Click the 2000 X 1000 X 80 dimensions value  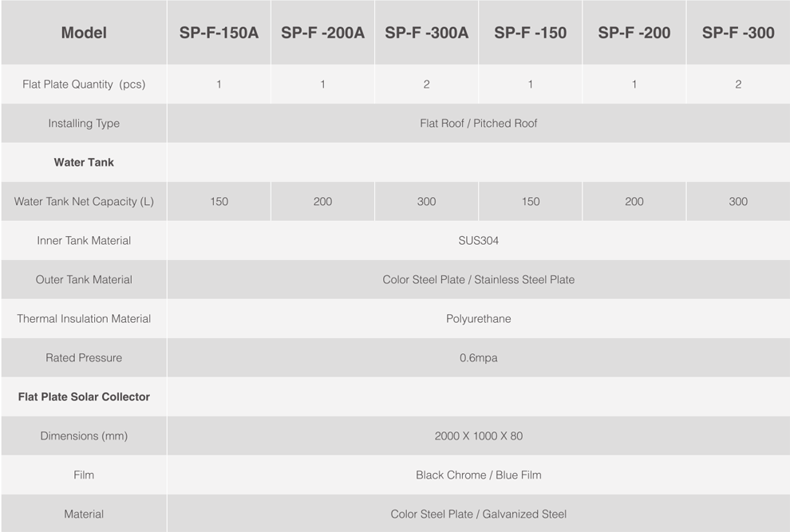click(x=478, y=435)
